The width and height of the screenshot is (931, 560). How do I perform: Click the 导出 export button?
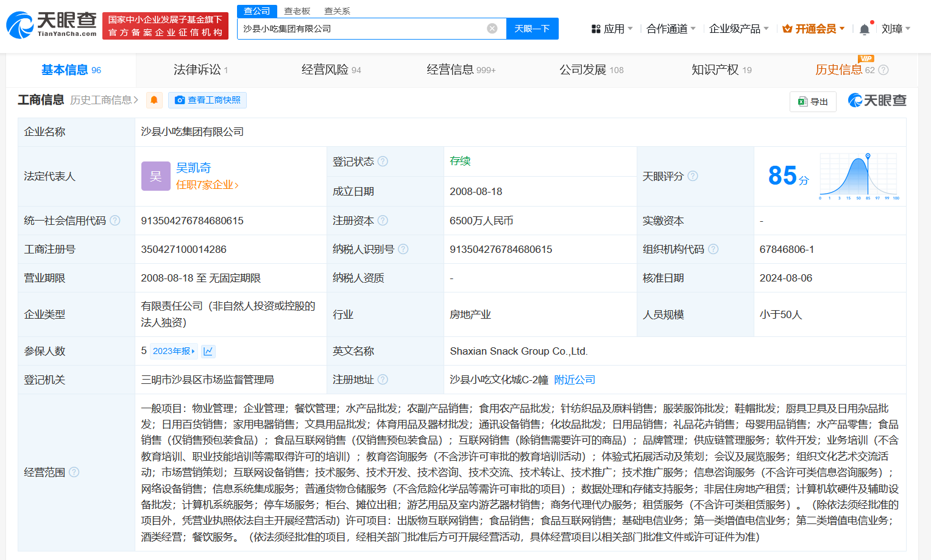point(813,102)
